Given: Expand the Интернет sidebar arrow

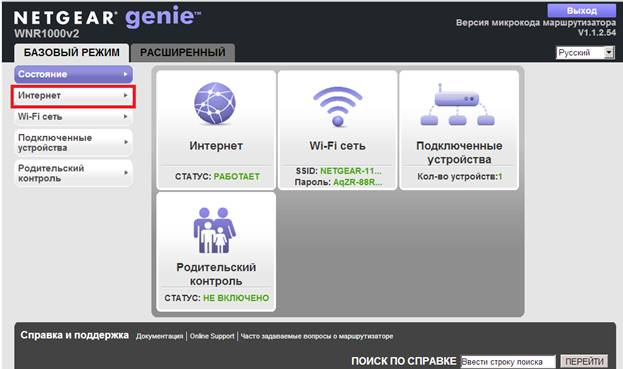Looking at the screenshot, I should coord(126,95).
